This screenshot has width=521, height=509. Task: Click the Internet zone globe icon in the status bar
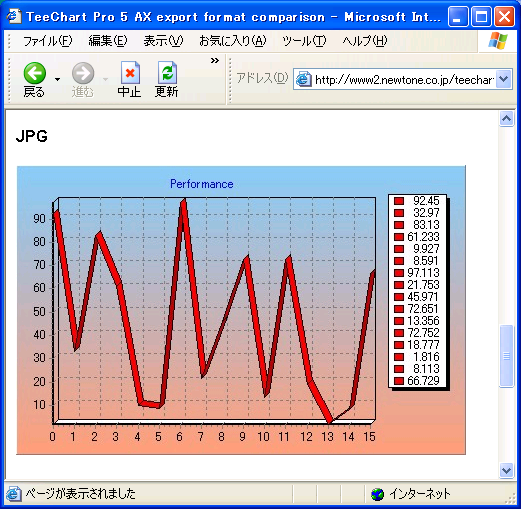click(x=377, y=494)
